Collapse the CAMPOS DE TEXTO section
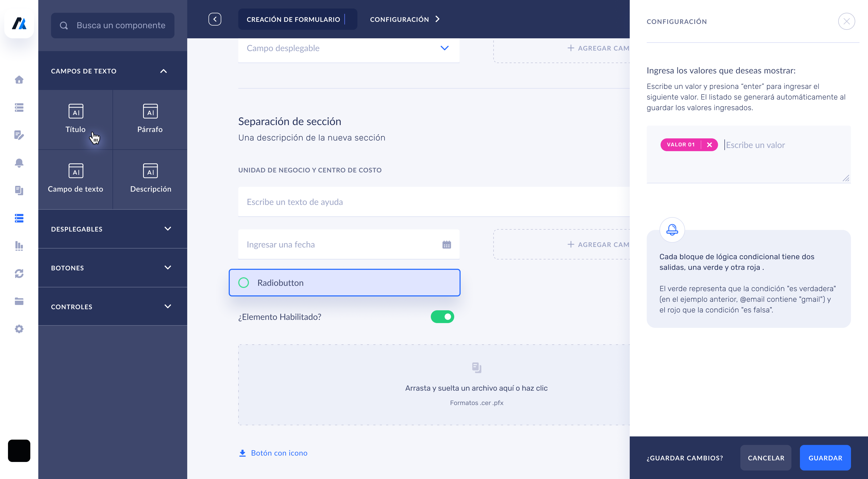The width and height of the screenshot is (868, 479). point(164,71)
